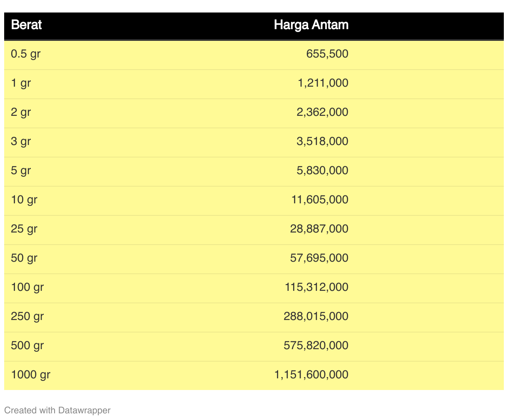The image size is (508, 420).
Task: Click the 288,015,000 price value
Action: click(316, 316)
